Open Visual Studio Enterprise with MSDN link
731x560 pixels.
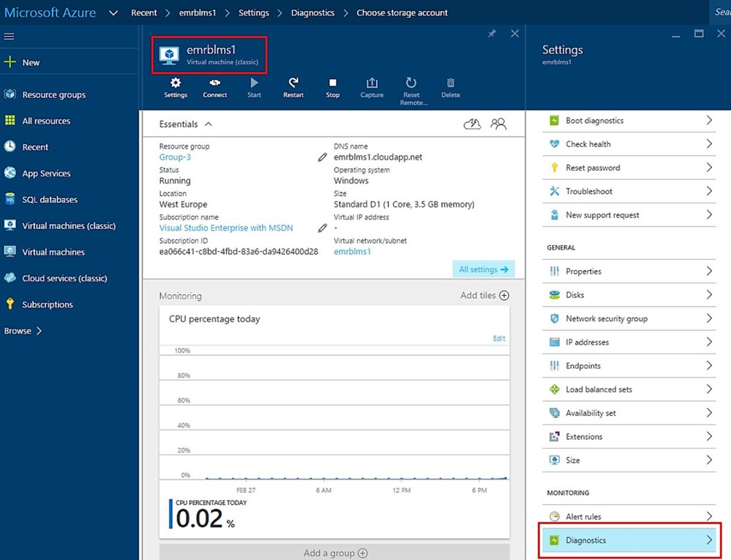(226, 228)
